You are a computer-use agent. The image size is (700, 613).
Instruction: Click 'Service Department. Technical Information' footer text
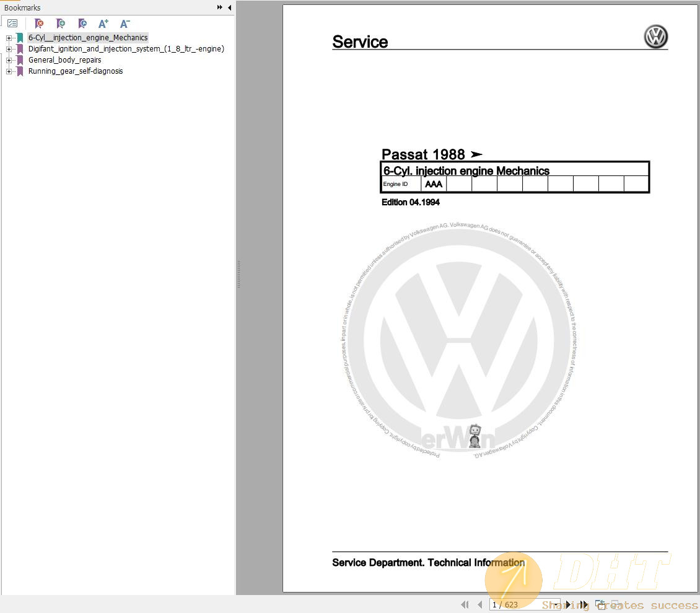[x=429, y=563]
